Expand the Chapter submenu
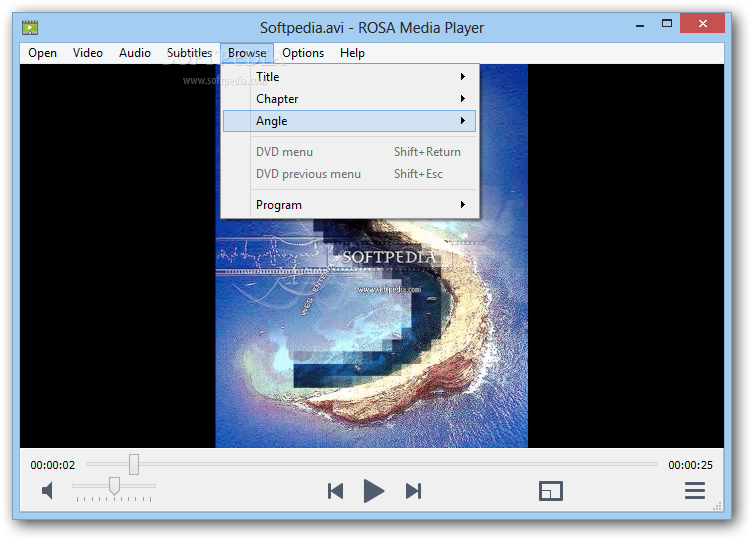This screenshot has height=540, width=752. click(x=350, y=99)
